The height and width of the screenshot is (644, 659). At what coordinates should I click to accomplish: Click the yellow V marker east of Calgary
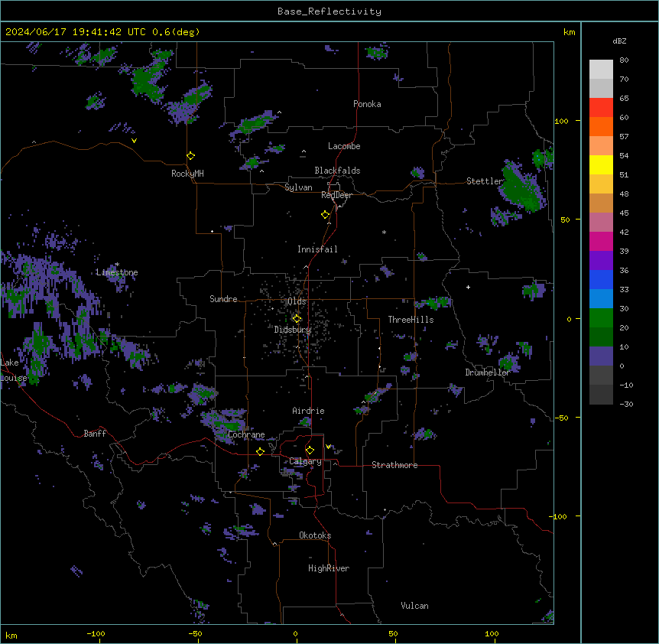click(x=328, y=447)
